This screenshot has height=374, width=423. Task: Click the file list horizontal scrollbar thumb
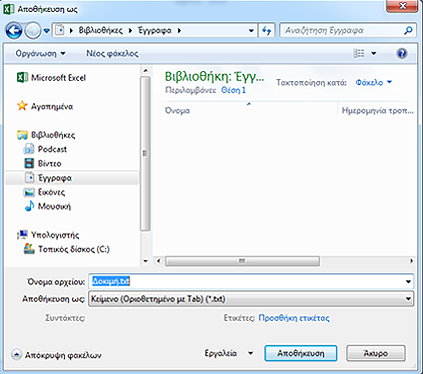click(x=242, y=261)
